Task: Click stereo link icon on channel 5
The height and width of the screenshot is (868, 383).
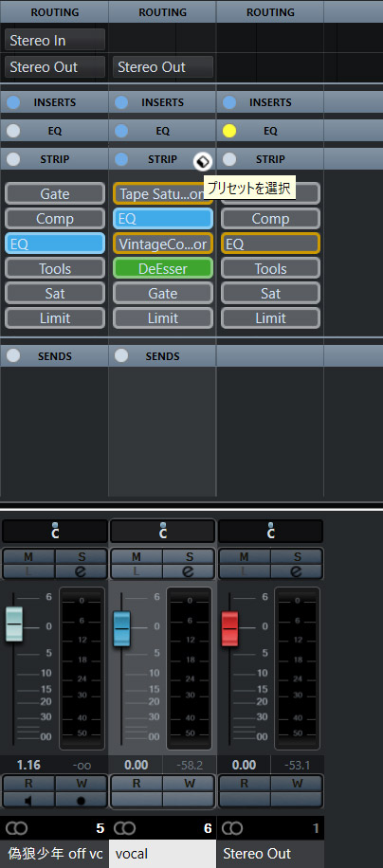Action: click(16, 828)
